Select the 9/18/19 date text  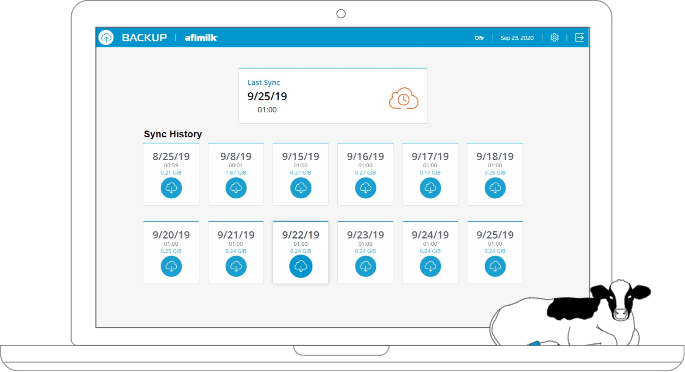coord(495,156)
